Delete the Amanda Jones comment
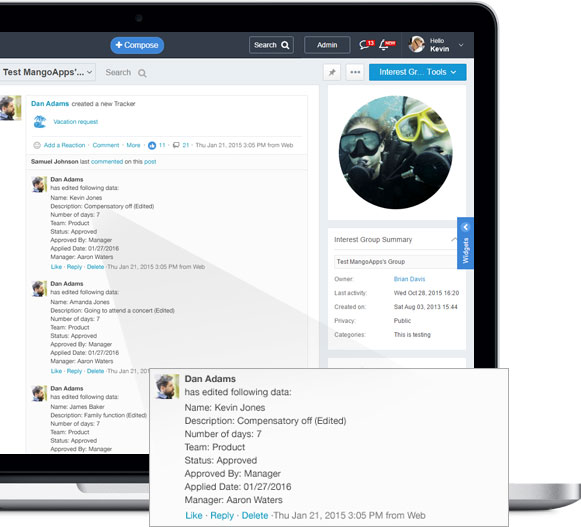This screenshot has width=581, height=527. pos(95,371)
